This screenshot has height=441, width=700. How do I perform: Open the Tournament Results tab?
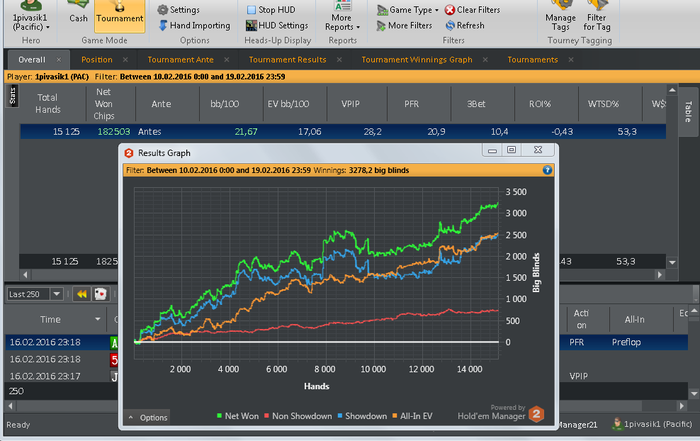click(288, 60)
